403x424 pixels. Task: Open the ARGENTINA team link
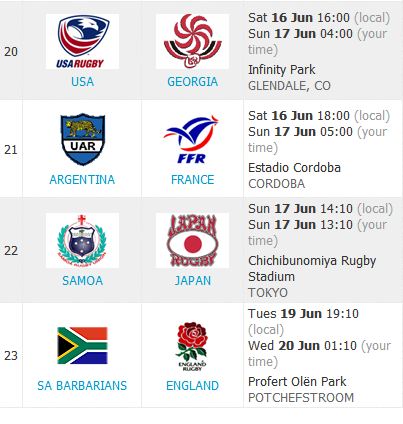tap(82, 180)
